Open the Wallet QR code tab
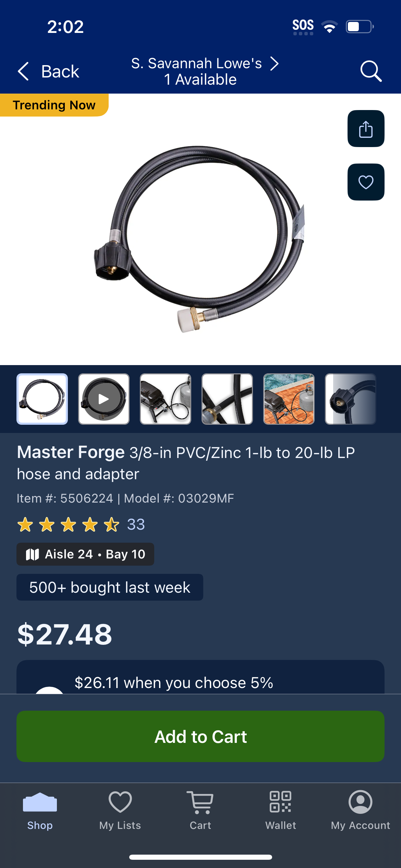401x868 pixels. pos(281,810)
